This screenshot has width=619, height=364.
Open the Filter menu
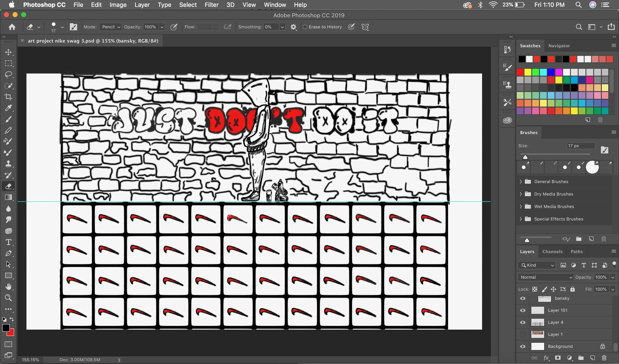[x=211, y=5]
